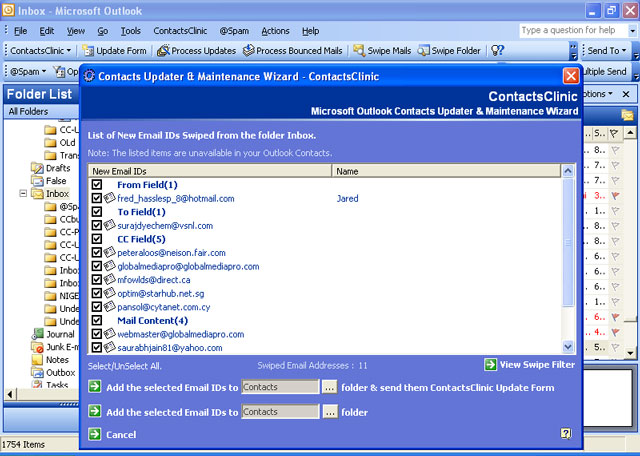Image resolution: width=640 pixels, height=456 pixels.
Task: Click the wizard help icon at bottom right
Action: point(566,433)
